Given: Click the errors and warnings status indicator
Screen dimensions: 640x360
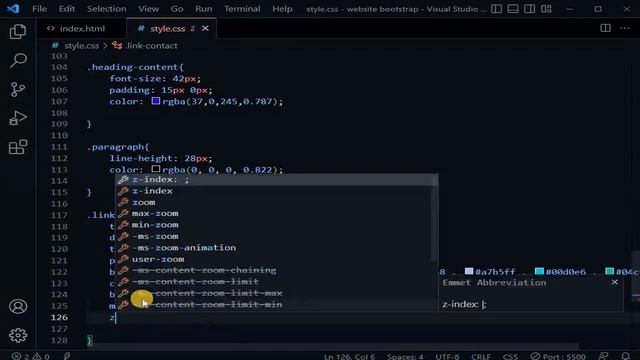Looking at the screenshot, I should tap(31, 356).
